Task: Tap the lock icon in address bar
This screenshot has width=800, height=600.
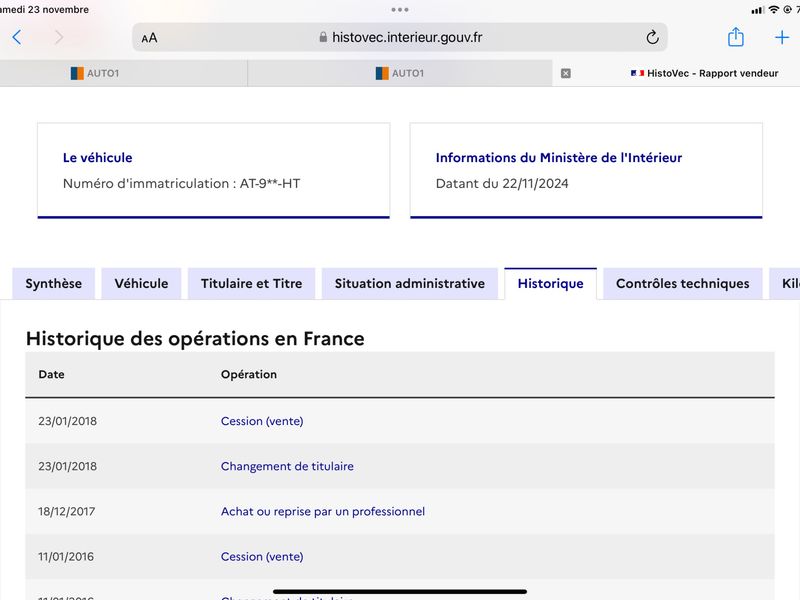Action: (323, 37)
